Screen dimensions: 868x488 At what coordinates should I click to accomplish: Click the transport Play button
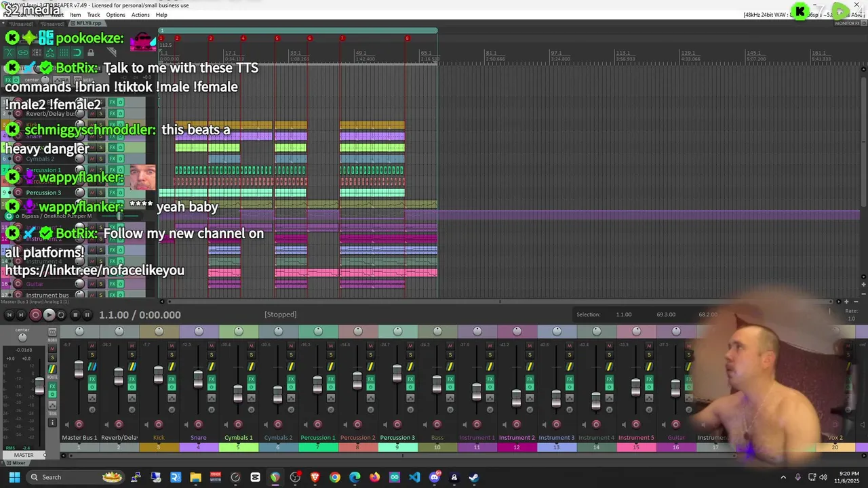pos(49,314)
